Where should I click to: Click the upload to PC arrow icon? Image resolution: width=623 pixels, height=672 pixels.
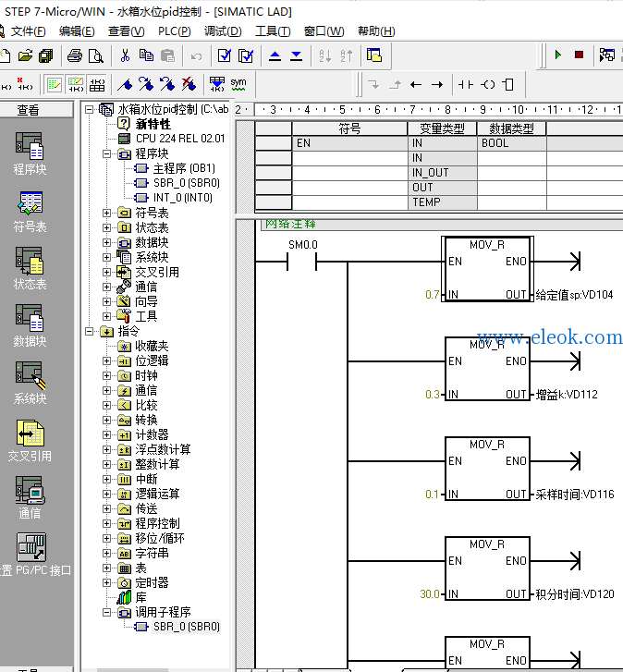click(x=275, y=56)
